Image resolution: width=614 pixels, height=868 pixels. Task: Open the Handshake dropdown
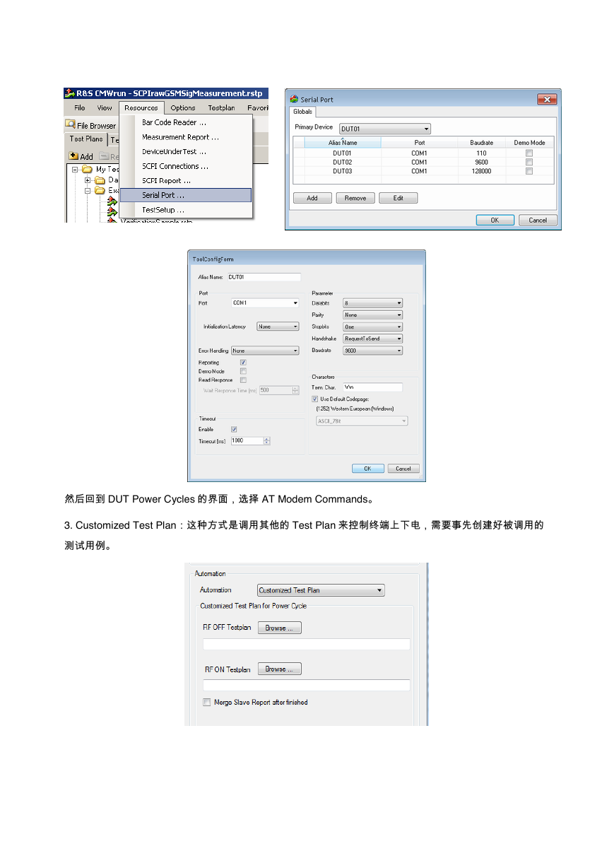(373, 339)
